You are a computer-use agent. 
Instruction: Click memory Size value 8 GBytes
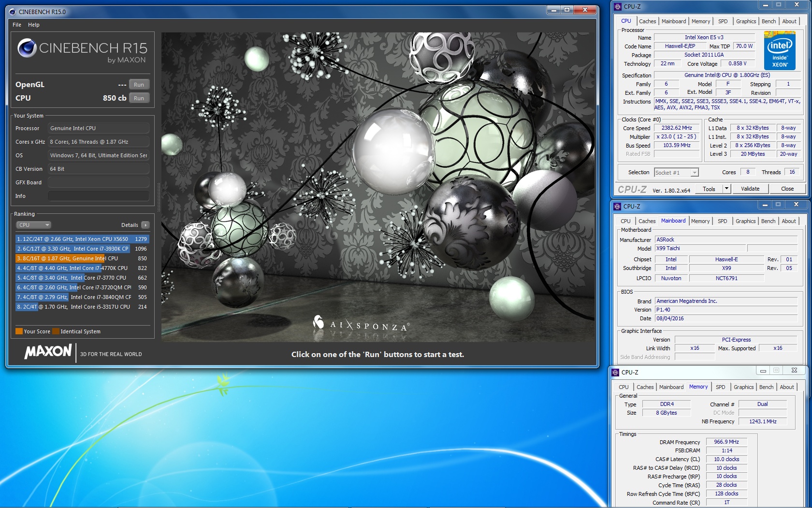(x=666, y=413)
